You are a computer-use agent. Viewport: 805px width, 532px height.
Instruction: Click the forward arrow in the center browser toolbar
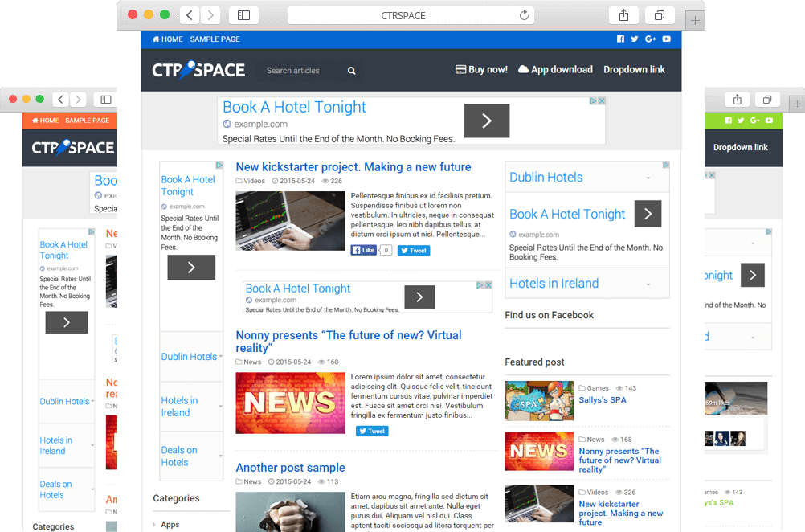[x=210, y=15]
